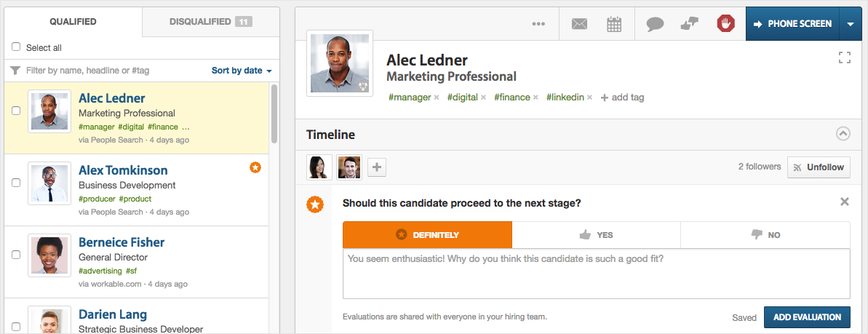This screenshot has width=868, height=334.
Task: Click the plus icon to add follower
Action: (x=377, y=167)
